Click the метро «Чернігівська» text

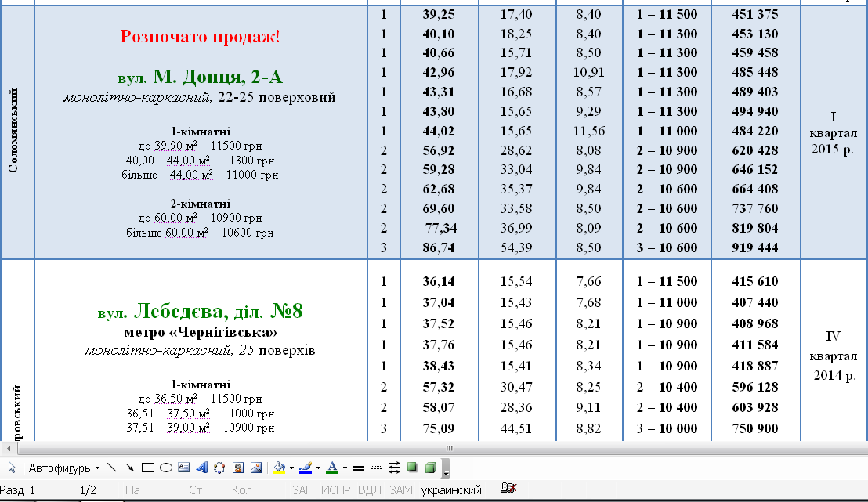pos(201,332)
